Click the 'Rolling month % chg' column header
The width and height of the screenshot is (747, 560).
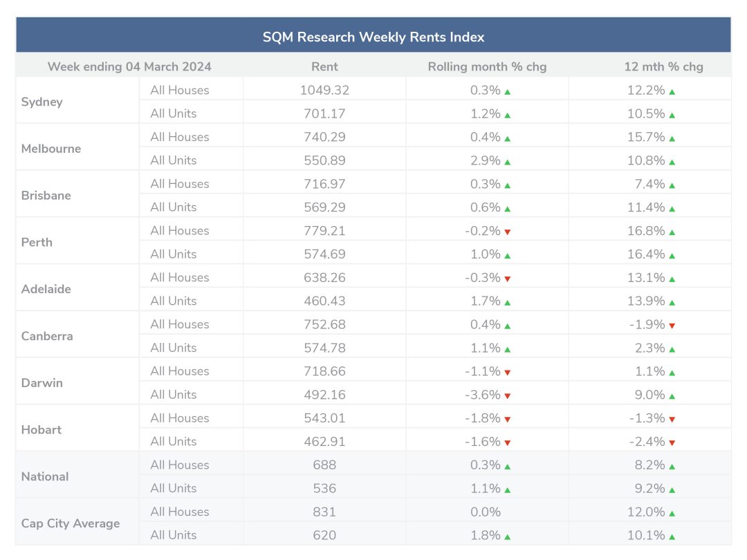point(487,66)
